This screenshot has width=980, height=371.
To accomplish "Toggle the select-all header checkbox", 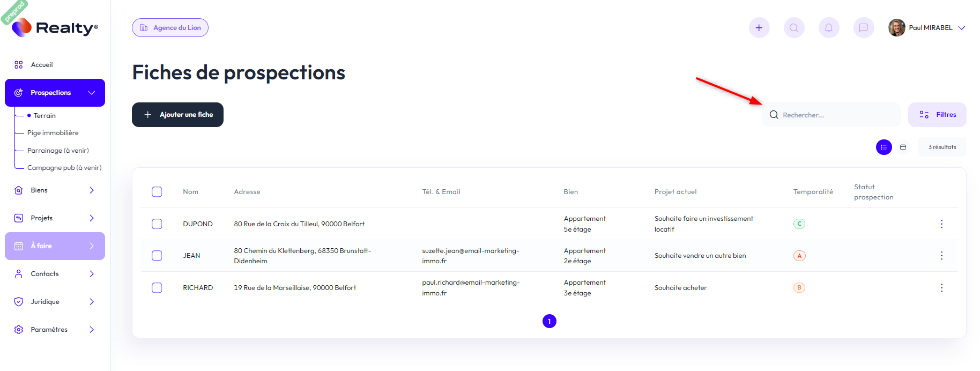I will [x=157, y=192].
